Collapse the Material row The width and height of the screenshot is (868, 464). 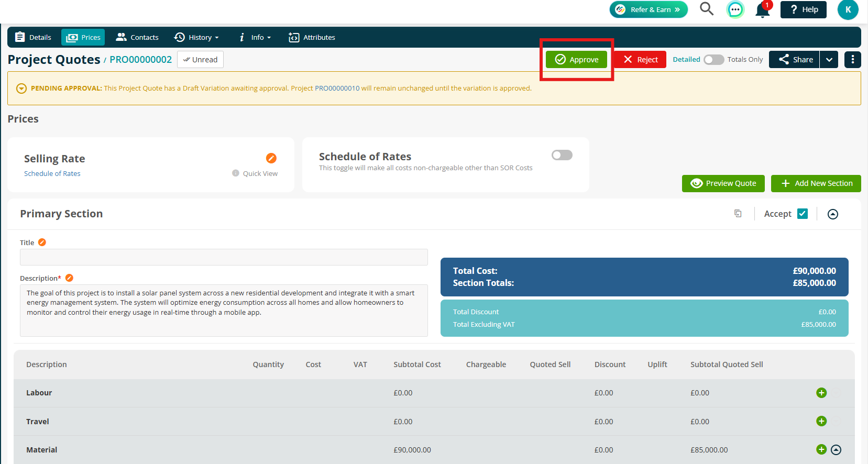coord(836,450)
